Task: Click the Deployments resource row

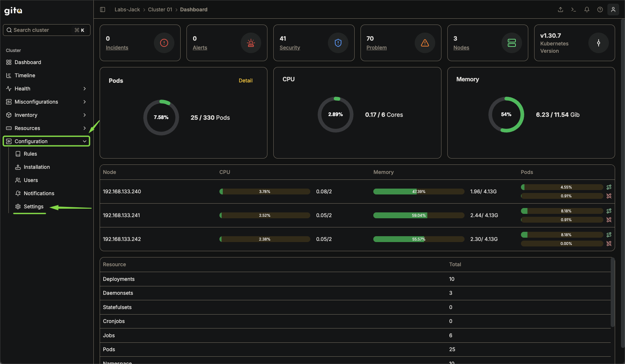Action: [355, 279]
